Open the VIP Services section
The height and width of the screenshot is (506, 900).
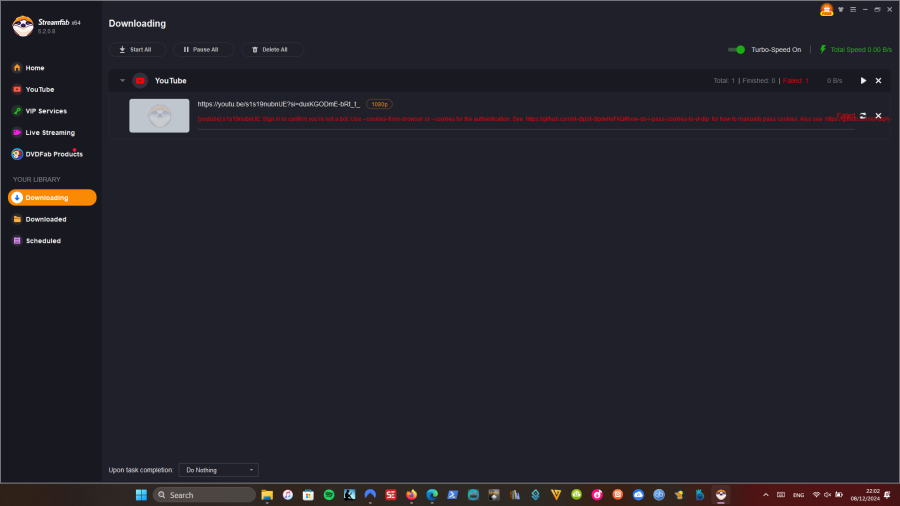tap(46, 111)
